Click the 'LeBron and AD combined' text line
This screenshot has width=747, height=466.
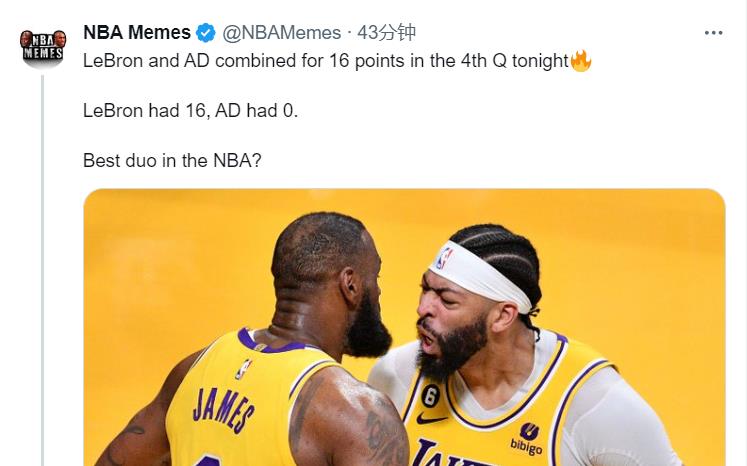[x=326, y=61]
